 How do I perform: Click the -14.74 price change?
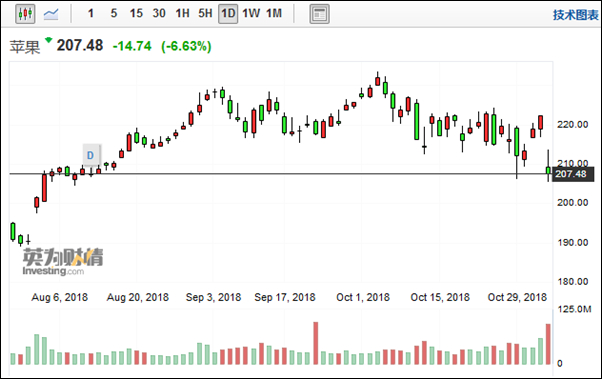click(x=132, y=46)
